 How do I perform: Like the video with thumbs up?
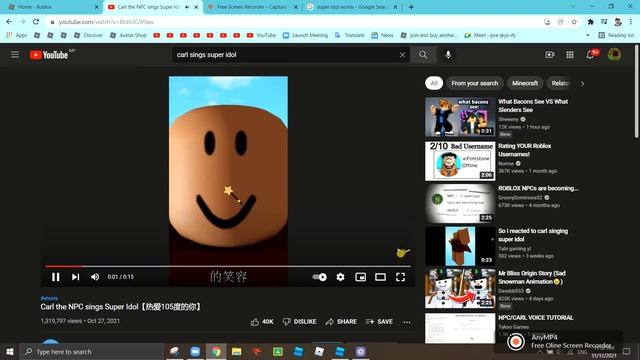(262, 322)
